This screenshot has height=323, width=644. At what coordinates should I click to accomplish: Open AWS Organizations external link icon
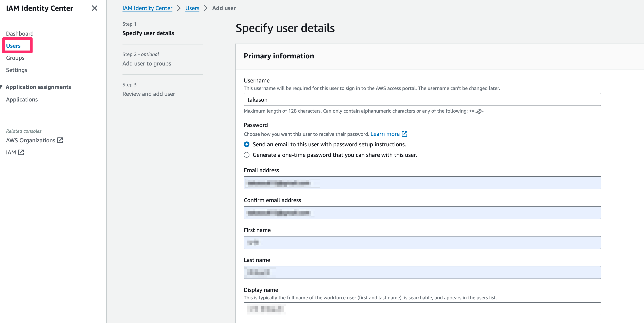tap(60, 140)
